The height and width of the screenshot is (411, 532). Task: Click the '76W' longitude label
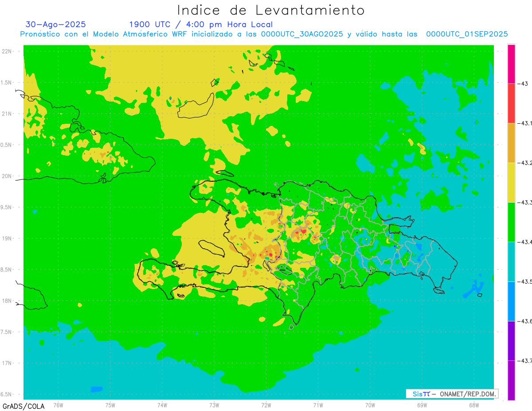click(58, 405)
